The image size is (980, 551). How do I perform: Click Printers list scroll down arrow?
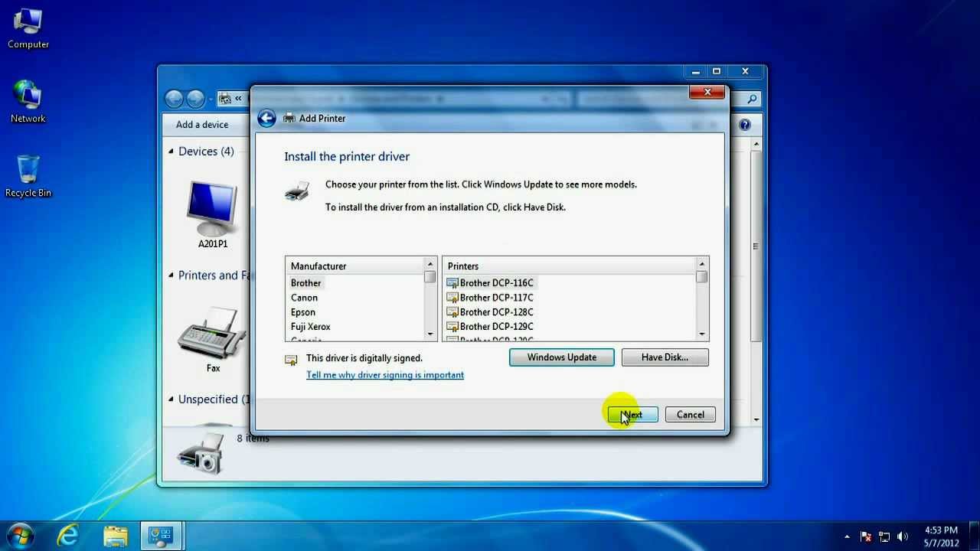coord(702,334)
